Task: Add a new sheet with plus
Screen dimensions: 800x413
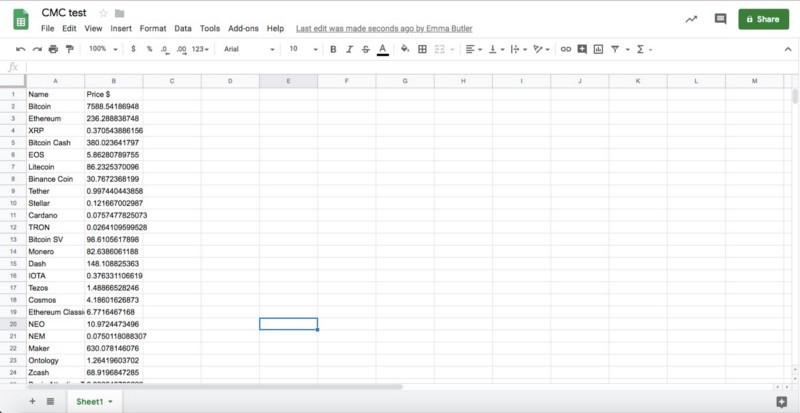Action: point(33,401)
